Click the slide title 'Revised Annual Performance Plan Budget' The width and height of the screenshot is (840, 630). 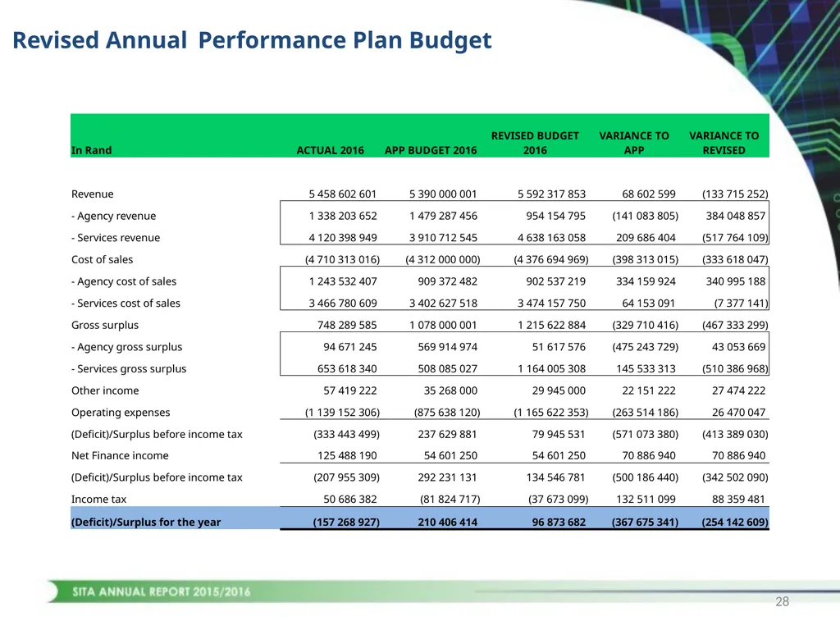(252, 40)
